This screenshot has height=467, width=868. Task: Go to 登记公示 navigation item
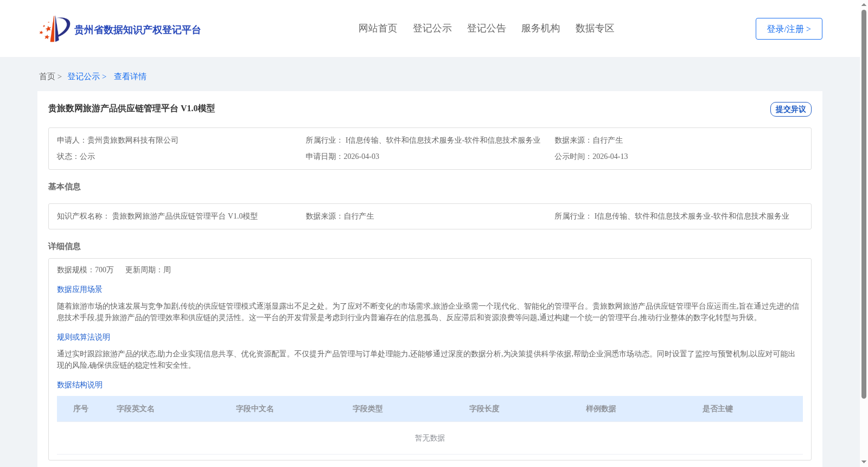pyautogui.click(x=432, y=28)
